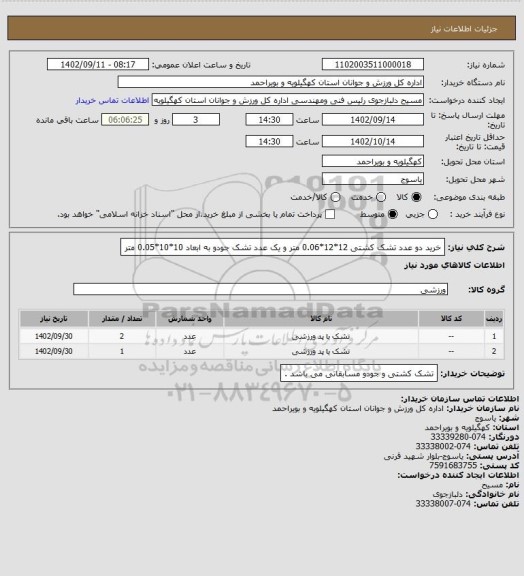524x576 pixels.
Task: Click the price validity date 1402/10/14
Action: (373, 141)
